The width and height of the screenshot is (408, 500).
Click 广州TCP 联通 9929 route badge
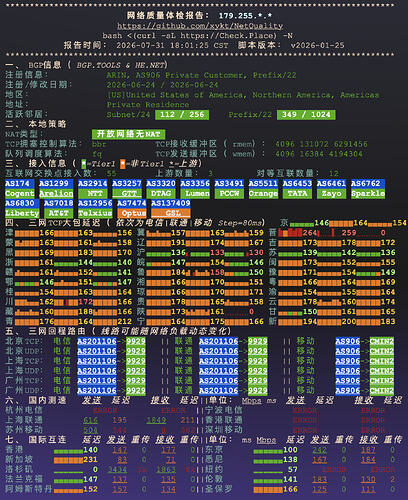[257, 381]
